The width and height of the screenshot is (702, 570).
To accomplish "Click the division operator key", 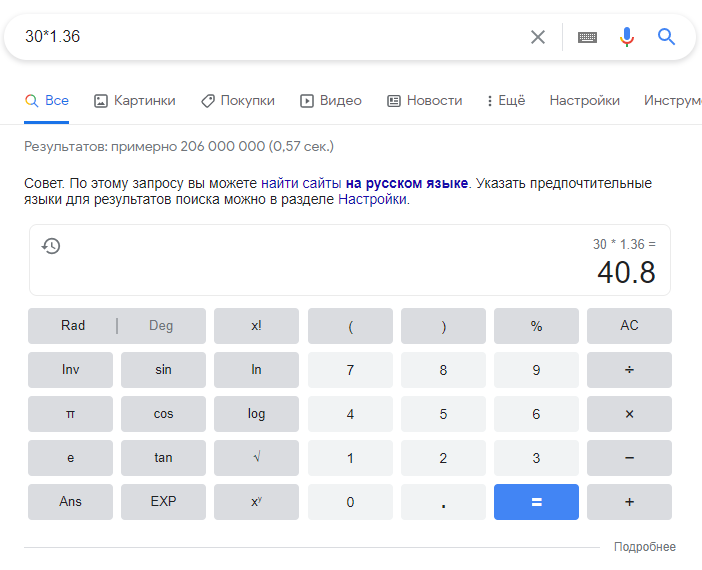I will click(629, 370).
